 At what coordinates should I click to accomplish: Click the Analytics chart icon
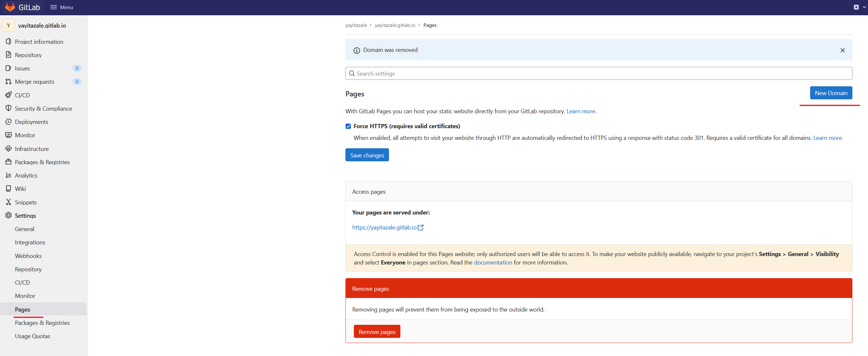(8, 175)
